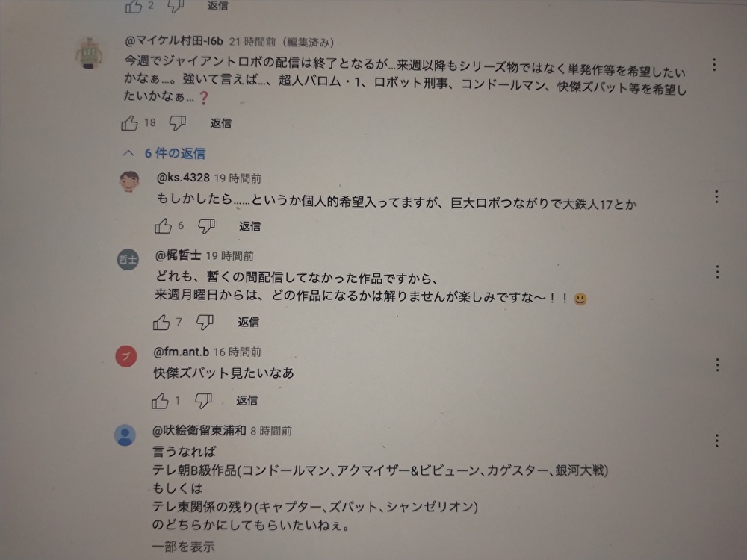
Task: Like the @ks.4328 reply
Action: coord(163,225)
